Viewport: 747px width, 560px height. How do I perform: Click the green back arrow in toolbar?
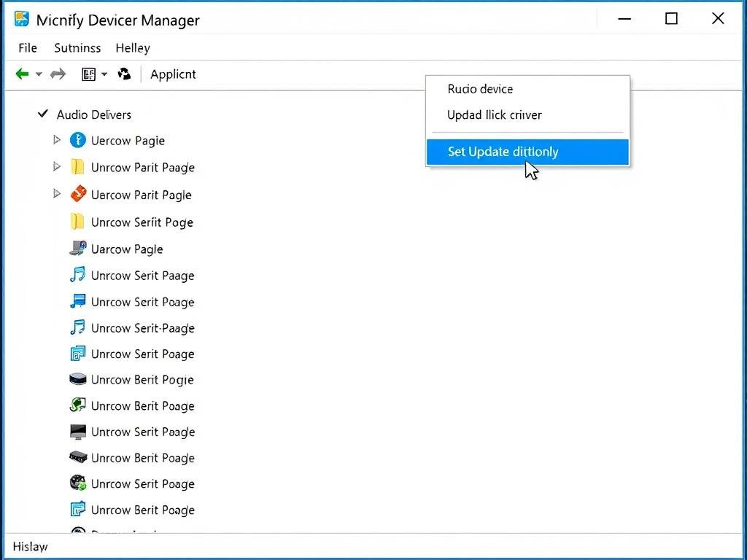(23, 74)
